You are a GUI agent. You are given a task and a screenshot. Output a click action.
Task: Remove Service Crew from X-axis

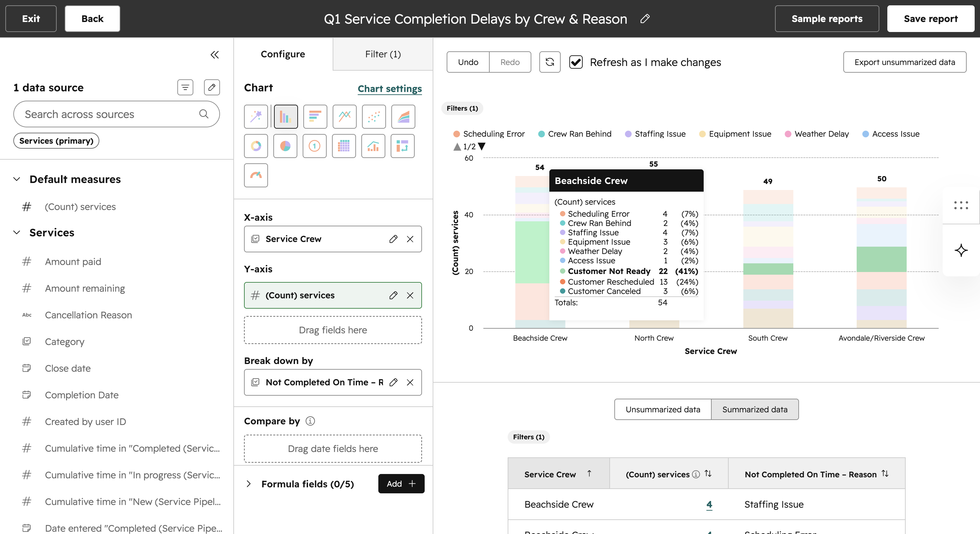[410, 239]
